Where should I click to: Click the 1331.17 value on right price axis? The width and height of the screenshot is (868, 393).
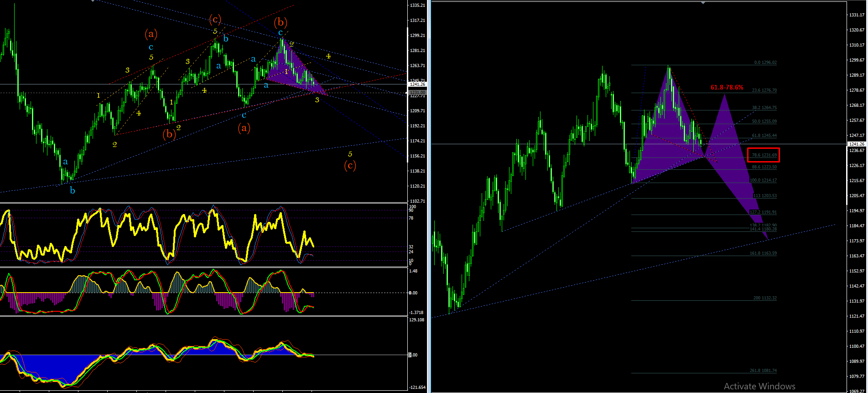point(857,15)
